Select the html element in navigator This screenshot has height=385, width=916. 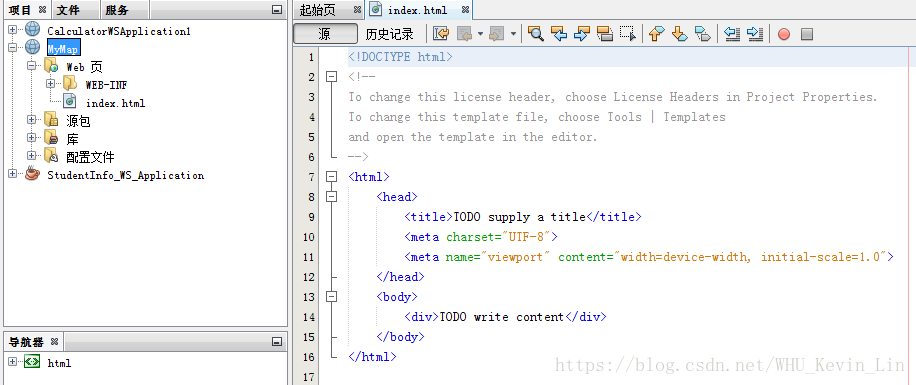coord(59,363)
